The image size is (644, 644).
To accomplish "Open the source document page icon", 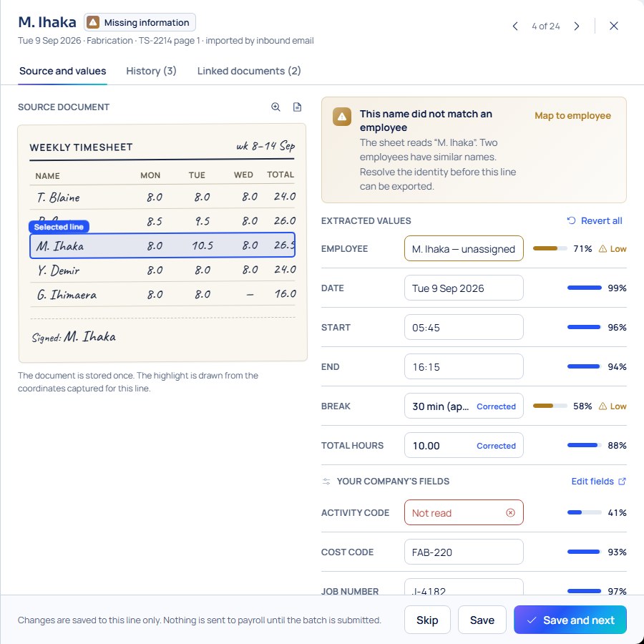I will coord(297,107).
